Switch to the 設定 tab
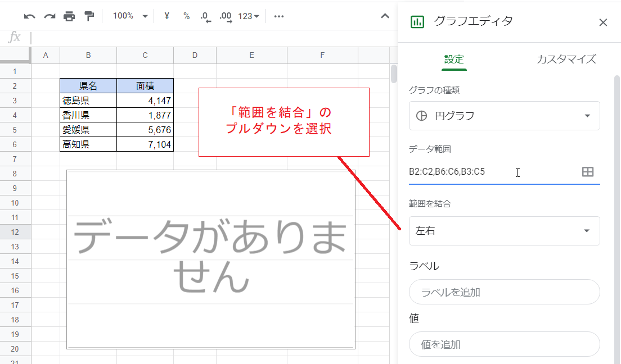This screenshot has height=364, width=621. (x=454, y=60)
